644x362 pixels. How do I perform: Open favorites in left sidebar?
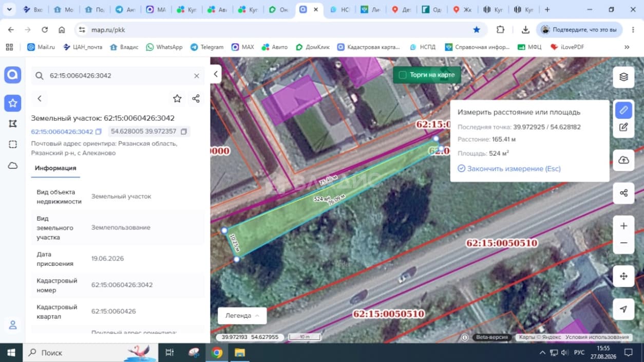13,103
